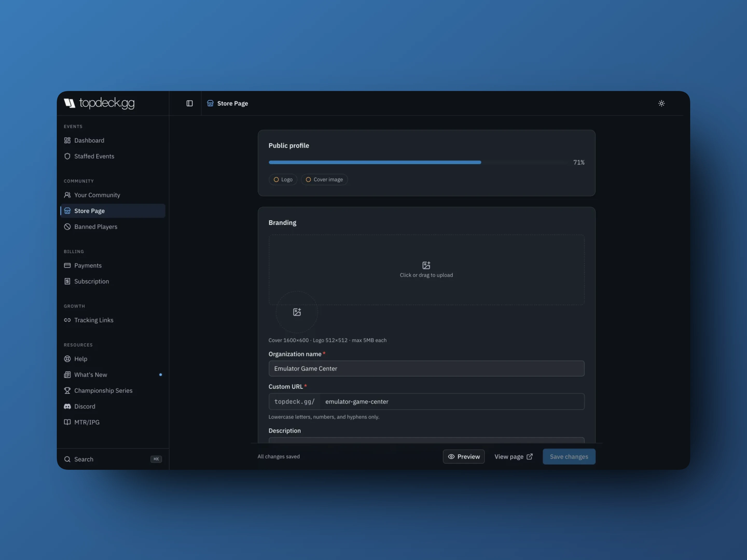747x560 pixels.
Task: Click the Preview button
Action: point(464,457)
